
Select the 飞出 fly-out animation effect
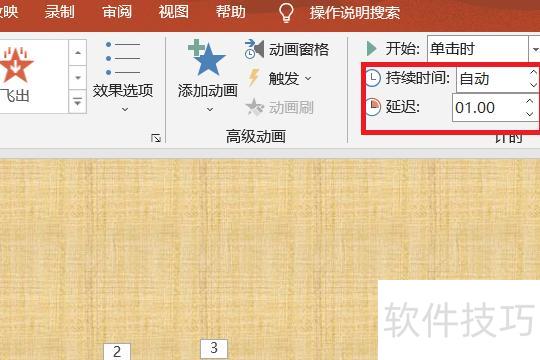(x=15, y=76)
